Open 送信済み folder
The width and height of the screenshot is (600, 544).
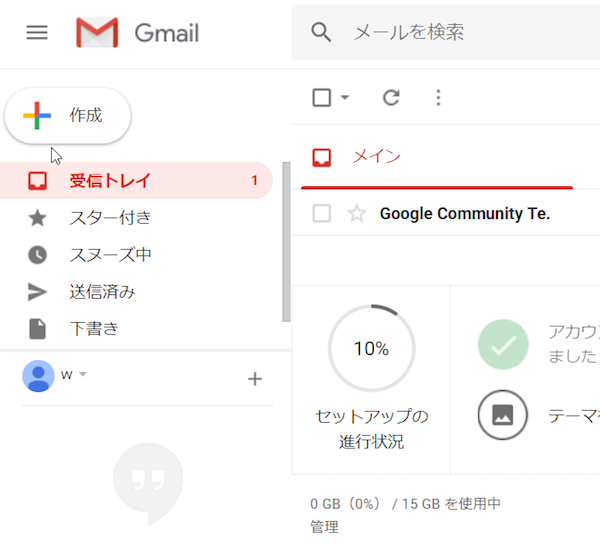(136, 292)
